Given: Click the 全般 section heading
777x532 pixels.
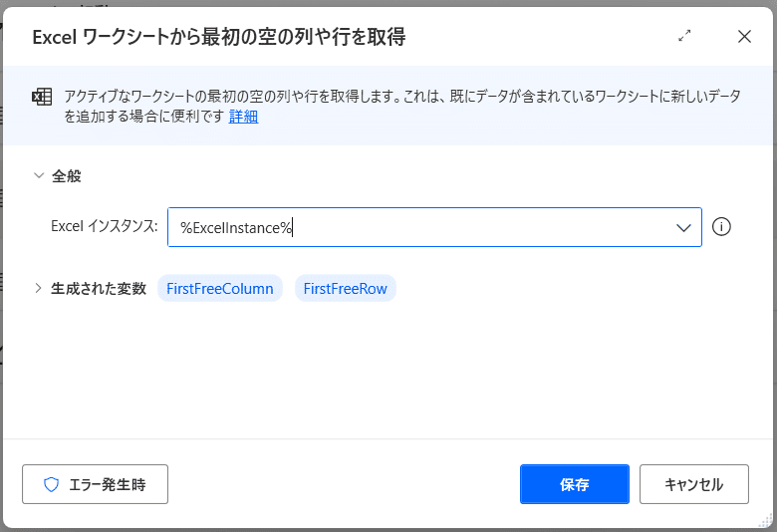Looking at the screenshot, I should [x=67, y=176].
